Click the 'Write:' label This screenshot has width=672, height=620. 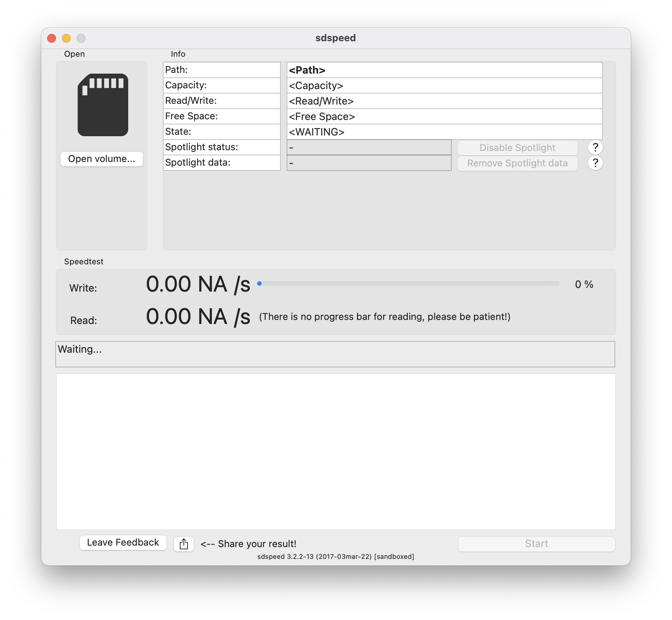point(83,288)
